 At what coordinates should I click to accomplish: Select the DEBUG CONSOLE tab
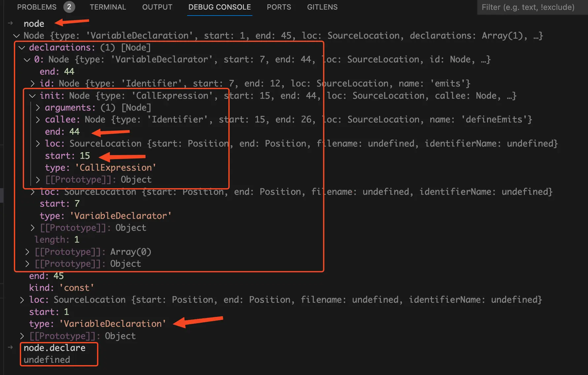[x=219, y=7]
